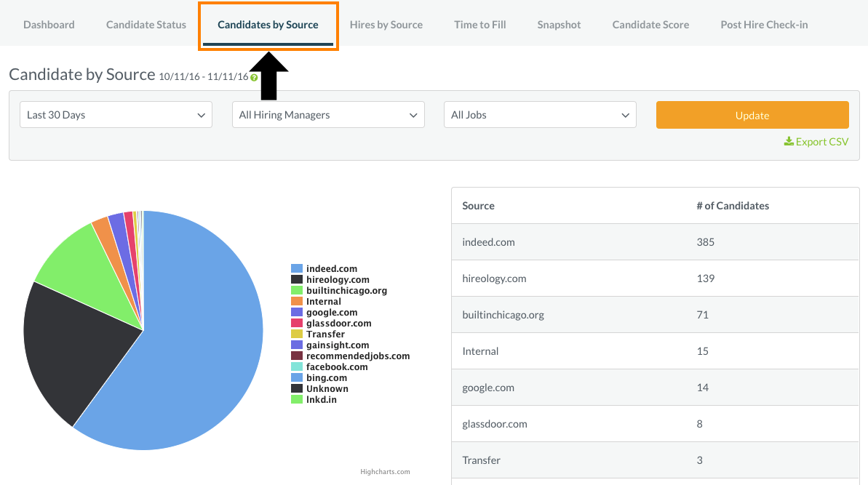Click builtinchicago.org legend label
Viewport: 868px width, 485px height.
coord(346,290)
